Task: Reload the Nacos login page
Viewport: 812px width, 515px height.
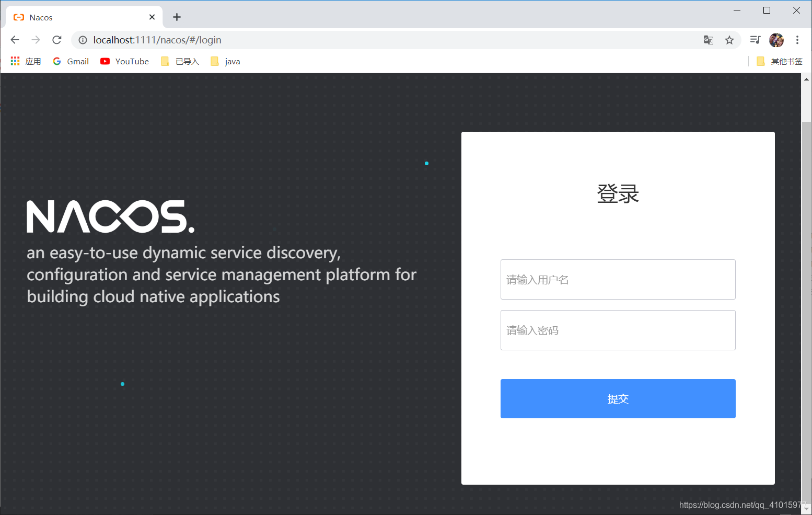Action: [x=57, y=40]
